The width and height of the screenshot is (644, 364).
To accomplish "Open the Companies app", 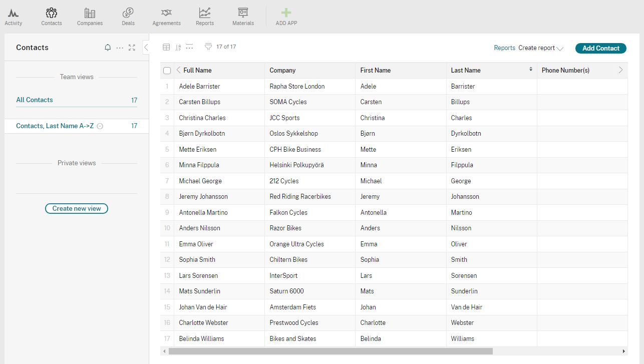I will click(90, 17).
